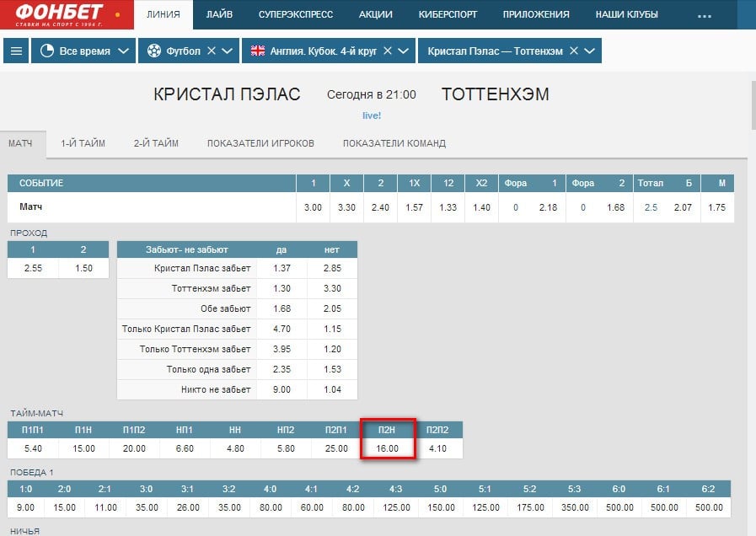Select Проход team 1 odds 2.55
The image size is (756, 536).
click(x=33, y=268)
